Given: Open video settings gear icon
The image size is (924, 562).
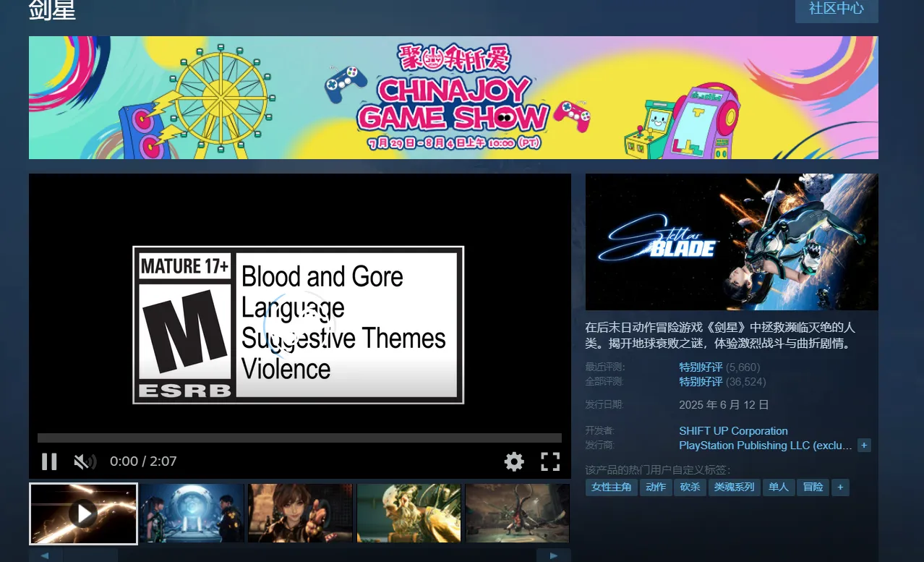Looking at the screenshot, I should (514, 461).
